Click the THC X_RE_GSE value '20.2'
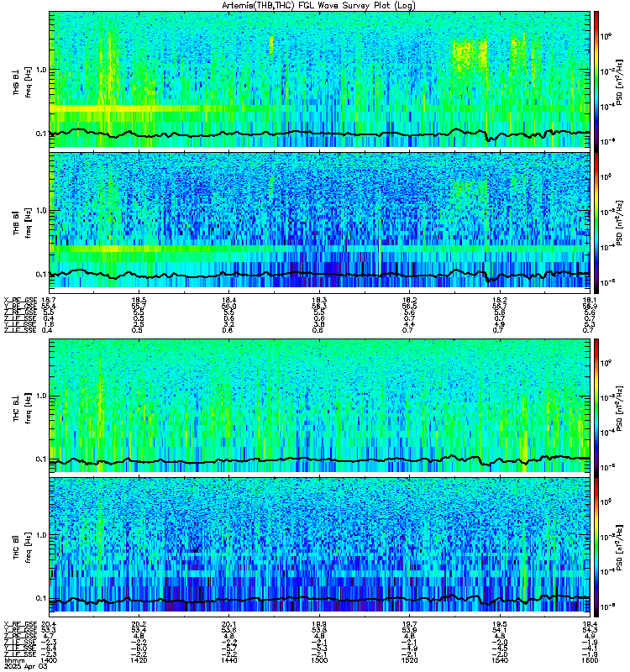 point(139,624)
